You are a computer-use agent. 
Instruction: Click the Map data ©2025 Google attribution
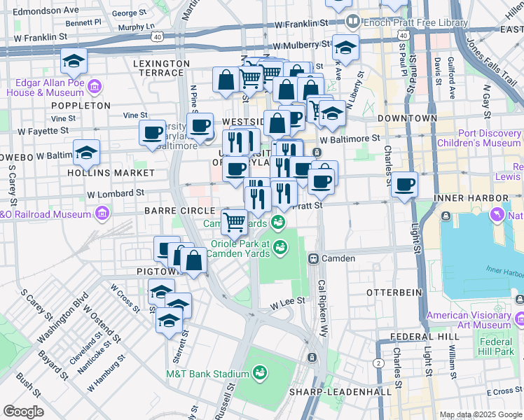click(481, 415)
